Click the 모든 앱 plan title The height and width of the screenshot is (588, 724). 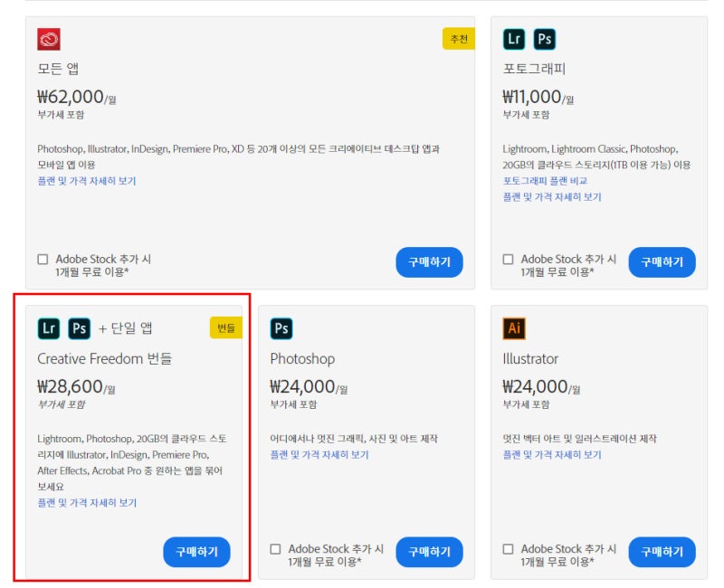coord(58,69)
